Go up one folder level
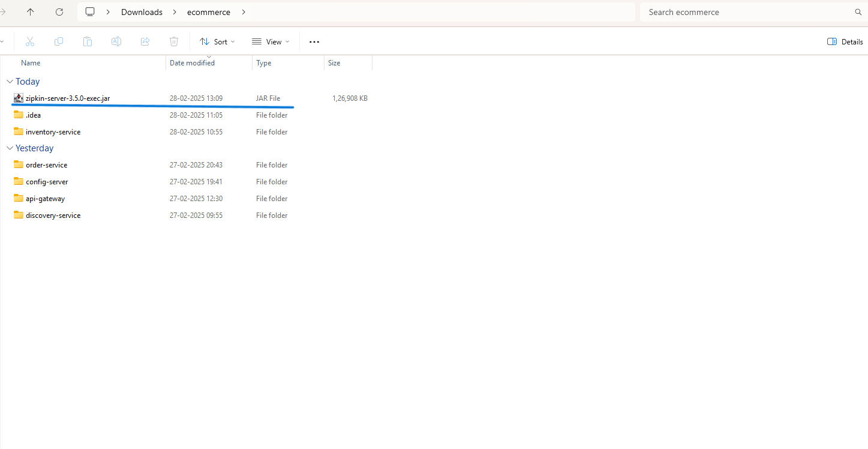The width and height of the screenshot is (868, 449). 31,12
